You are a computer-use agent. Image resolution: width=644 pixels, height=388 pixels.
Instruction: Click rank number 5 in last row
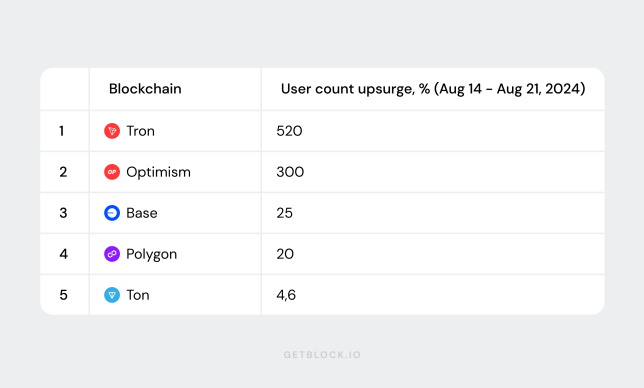coord(63,295)
